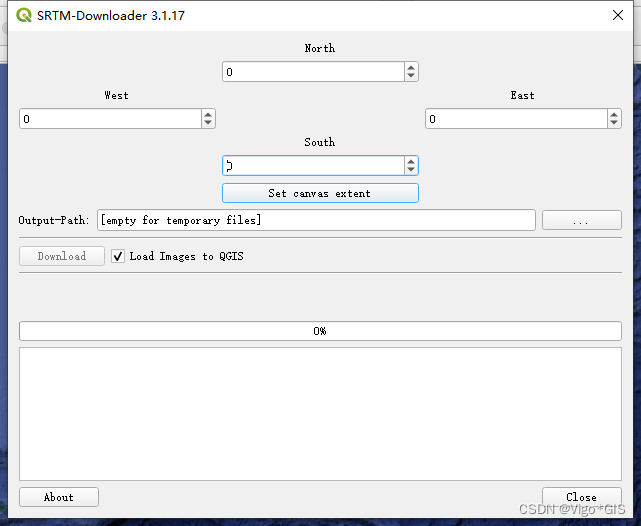Uncheck Load Images to QGIS
Image resolution: width=641 pixels, height=526 pixels.
pos(118,256)
